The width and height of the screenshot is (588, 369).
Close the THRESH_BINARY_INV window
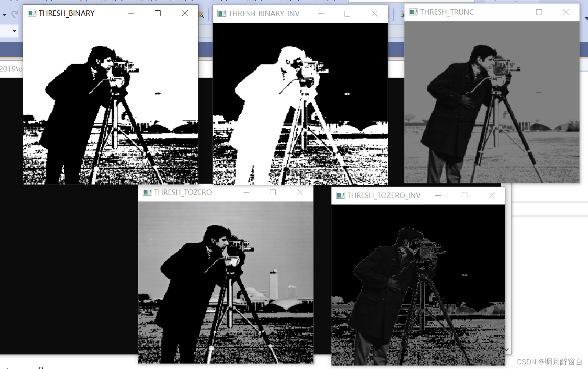click(374, 14)
